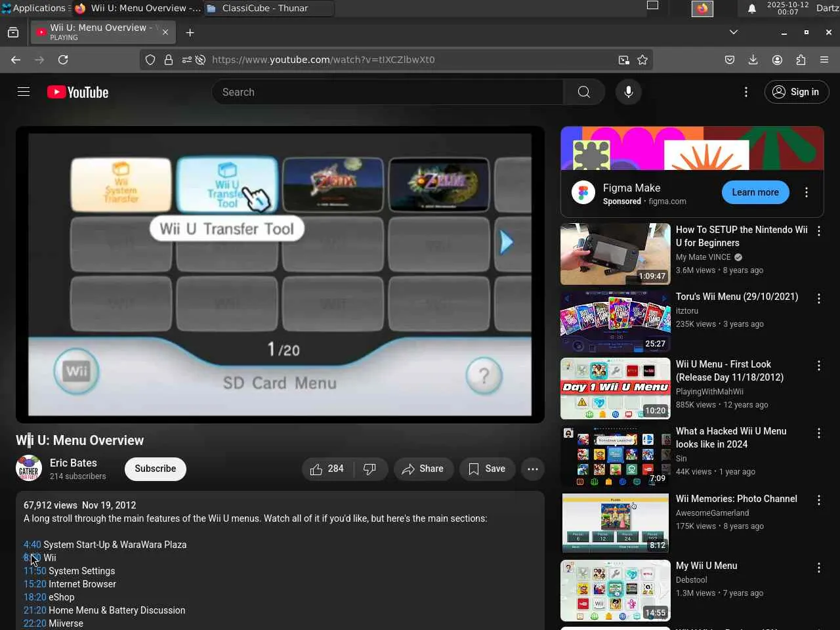Open Eric Bates channel avatar

click(29, 469)
